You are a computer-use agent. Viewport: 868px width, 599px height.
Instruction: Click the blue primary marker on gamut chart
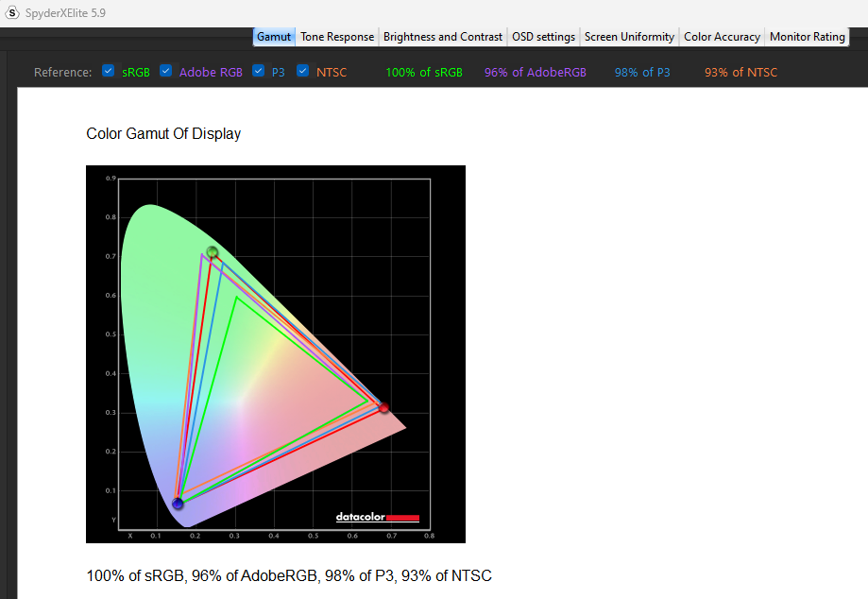(x=178, y=504)
